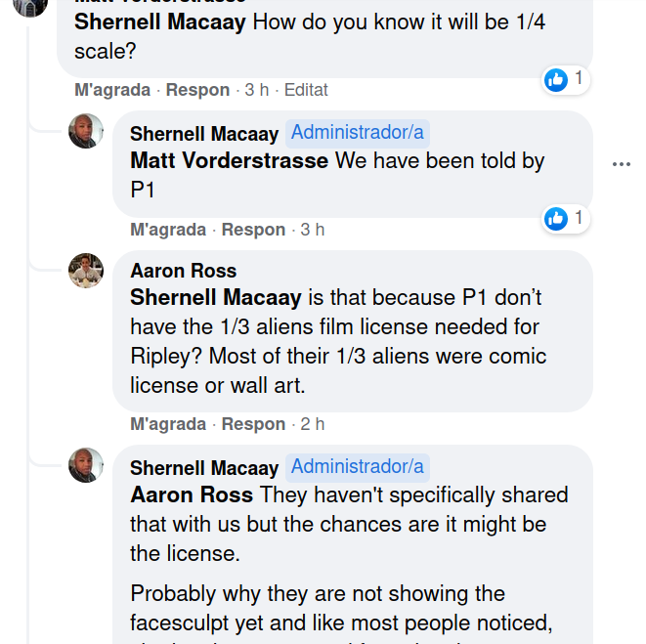The width and height of the screenshot is (646, 644).
Task: Click the 'Aaron Ross' mention in Shernell's reply
Action: pos(192,494)
